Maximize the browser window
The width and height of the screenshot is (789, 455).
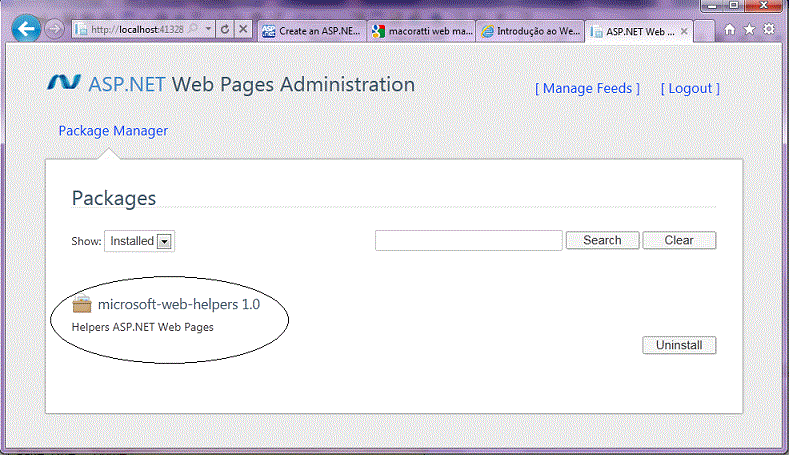pos(734,6)
